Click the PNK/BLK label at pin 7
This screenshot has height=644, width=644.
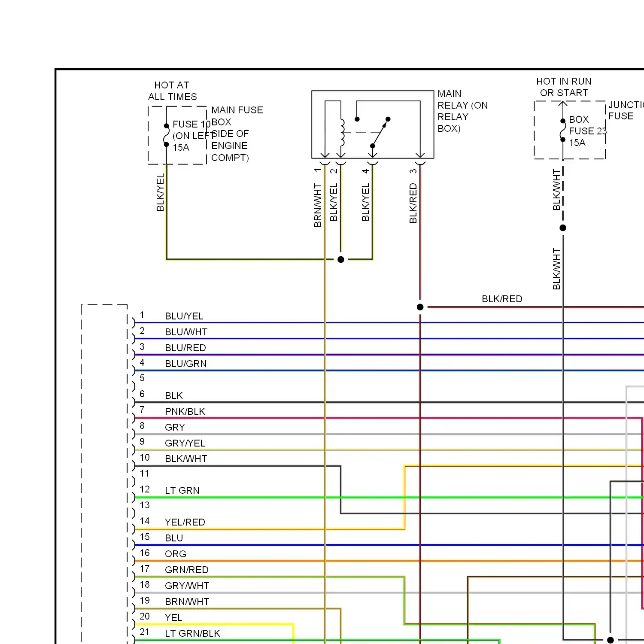click(185, 411)
